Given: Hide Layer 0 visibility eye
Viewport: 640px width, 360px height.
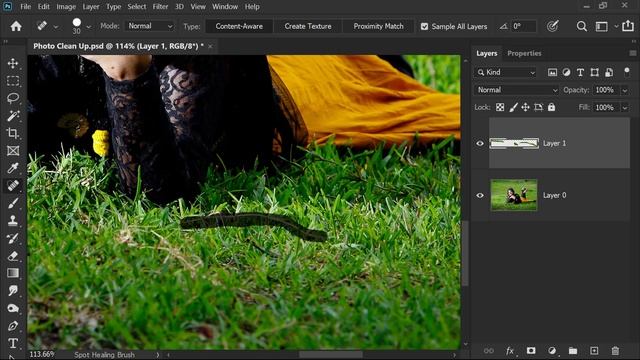Looking at the screenshot, I should click(480, 196).
